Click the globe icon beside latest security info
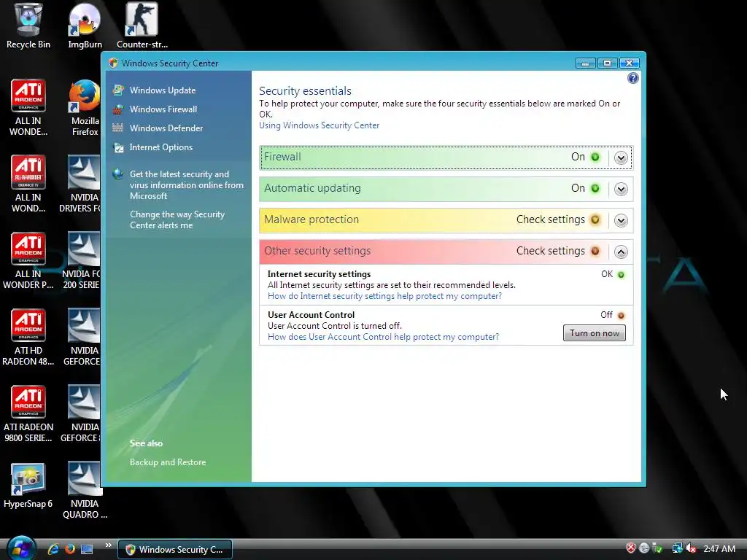The width and height of the screenshot is (747, 560). click(x=117, y=174)
